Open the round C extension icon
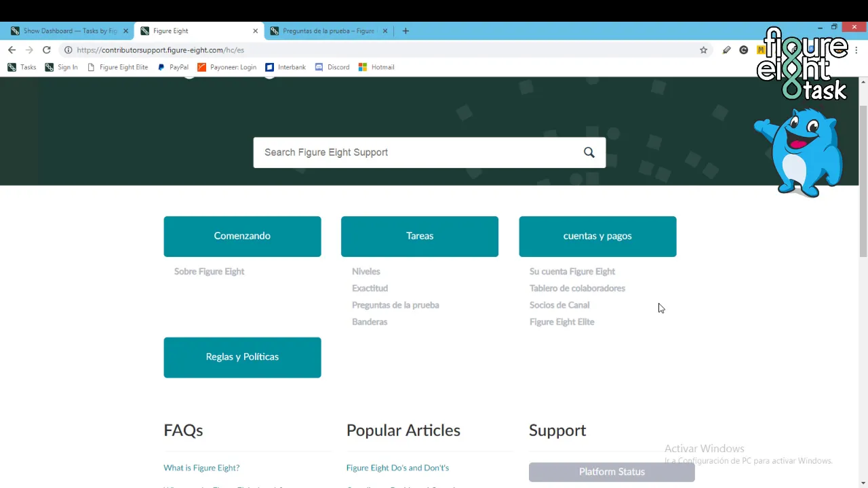 pos(744,50)
